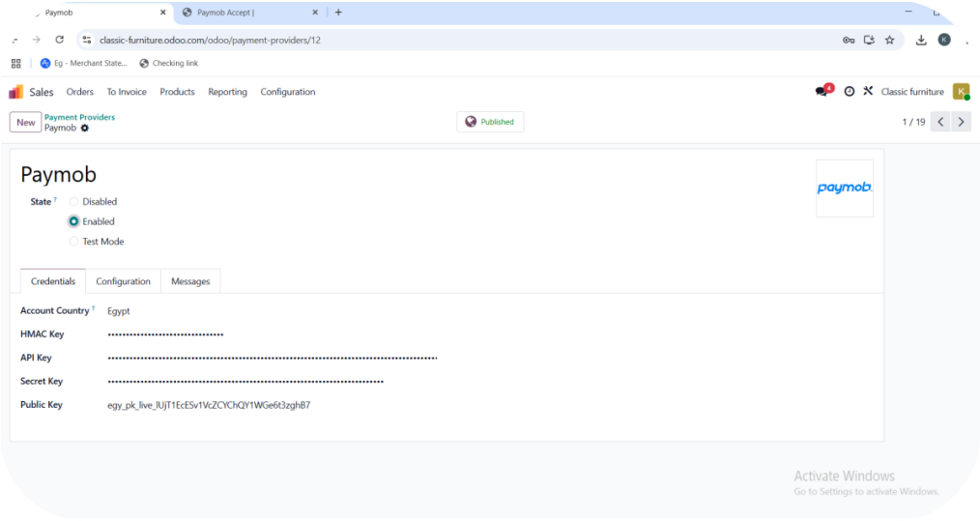This screenshot has height=521, width=980.
Task: Click the password key icon in address bar
Action: (849, 40)
